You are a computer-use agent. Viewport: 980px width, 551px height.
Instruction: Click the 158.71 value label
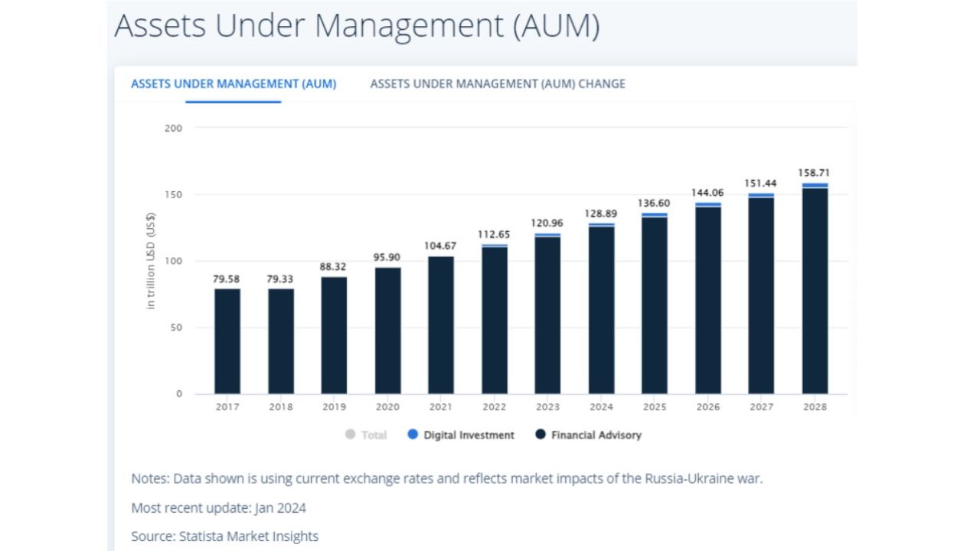tap(815, 174)
